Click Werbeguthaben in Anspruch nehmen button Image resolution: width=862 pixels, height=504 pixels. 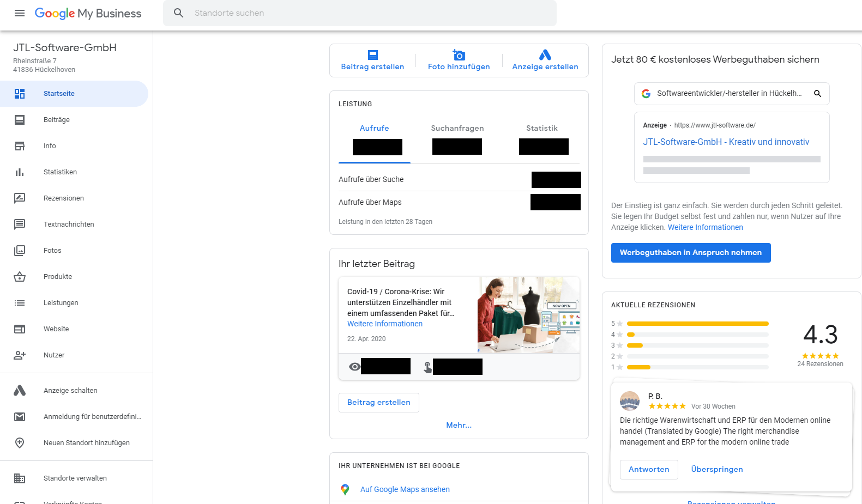pos(690,253)
